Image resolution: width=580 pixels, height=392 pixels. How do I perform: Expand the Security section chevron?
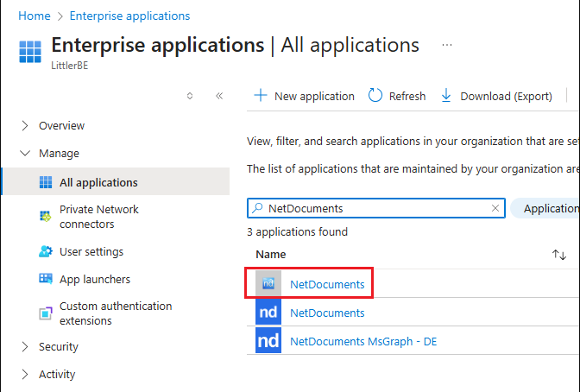pos(25,347)
